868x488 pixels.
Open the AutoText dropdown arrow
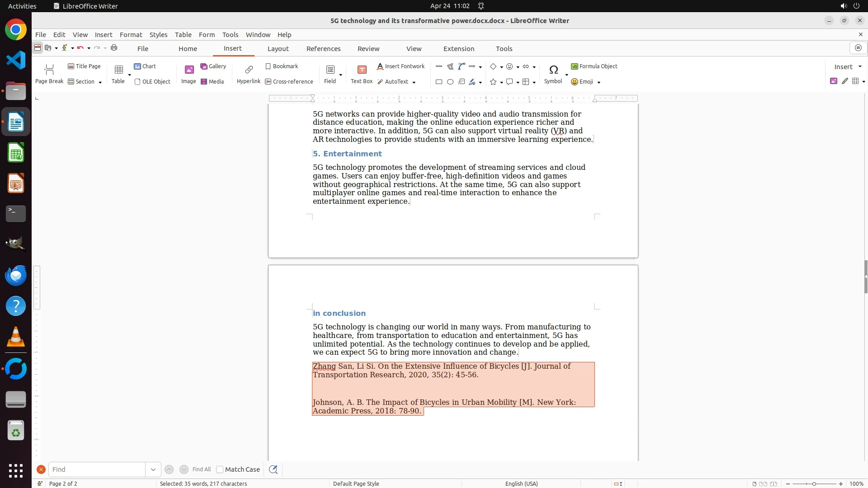coord(414,82)
